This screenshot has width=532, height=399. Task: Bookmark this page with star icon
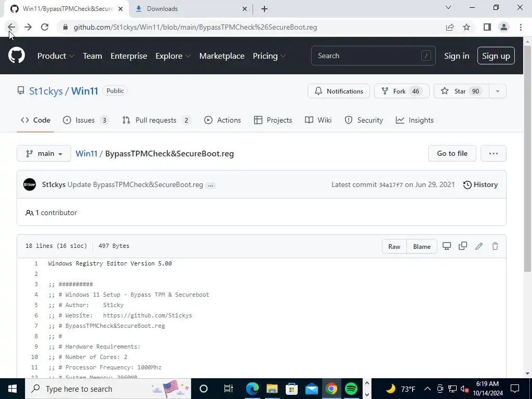[467, 27]
